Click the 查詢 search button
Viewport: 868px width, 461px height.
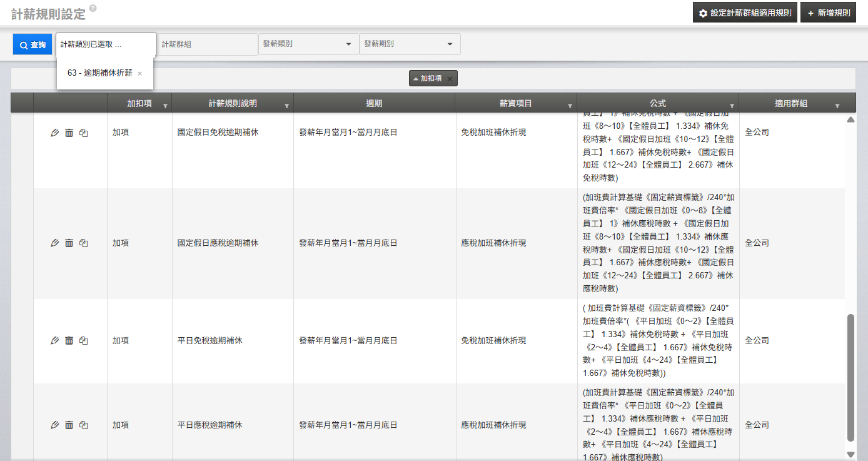click(x=33, y=44)
